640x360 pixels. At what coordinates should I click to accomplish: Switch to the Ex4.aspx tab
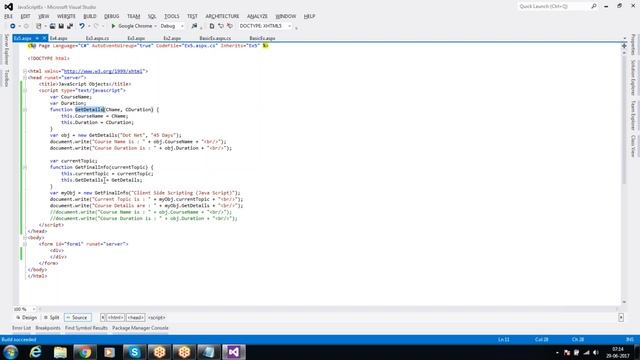click(x=58, y=38)
